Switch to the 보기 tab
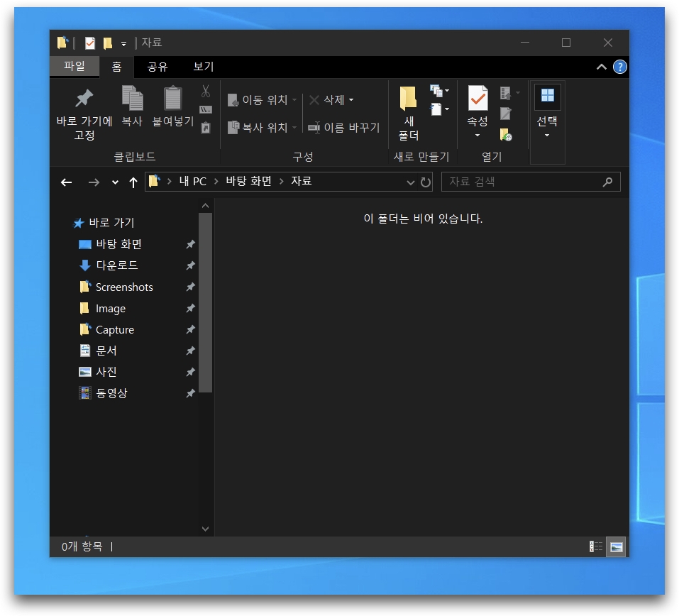The image size is (679, 616). (204, 67)
